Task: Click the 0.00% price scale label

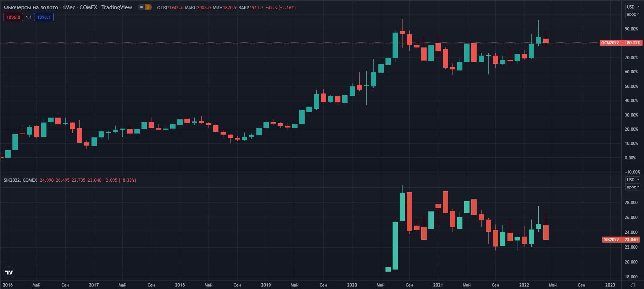Action: point(630,158)
